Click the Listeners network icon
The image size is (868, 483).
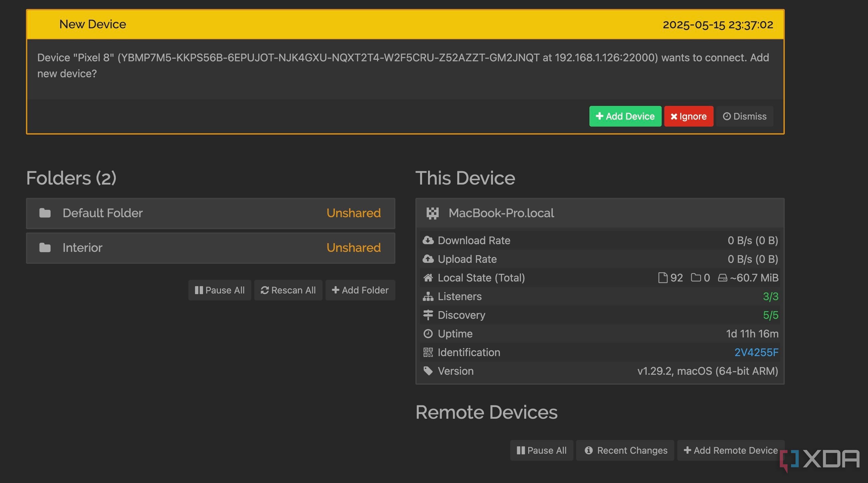[x=428, y=296]
